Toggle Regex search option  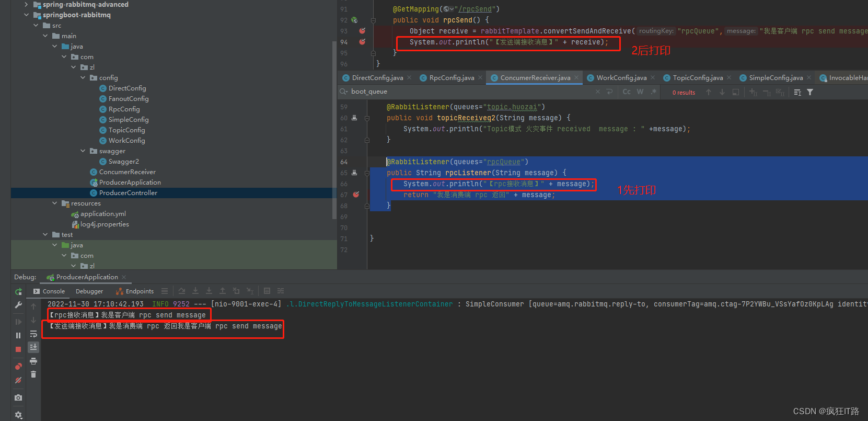[x=654, y=92]
